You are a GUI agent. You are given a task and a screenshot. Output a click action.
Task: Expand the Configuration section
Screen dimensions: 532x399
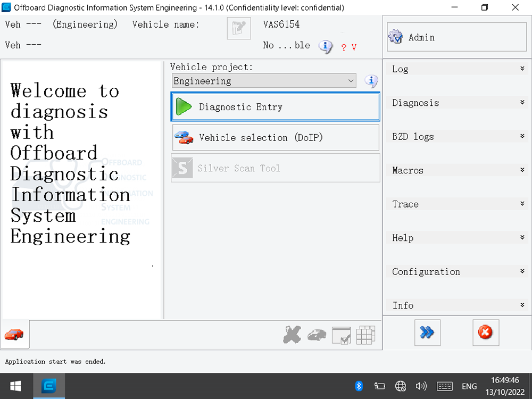(x=456, y=271)
